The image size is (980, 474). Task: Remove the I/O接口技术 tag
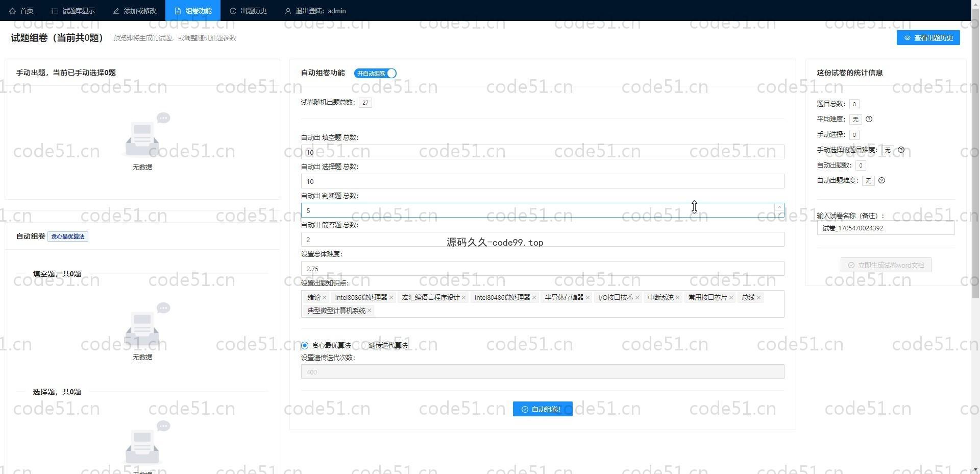[x=637, y=298]
